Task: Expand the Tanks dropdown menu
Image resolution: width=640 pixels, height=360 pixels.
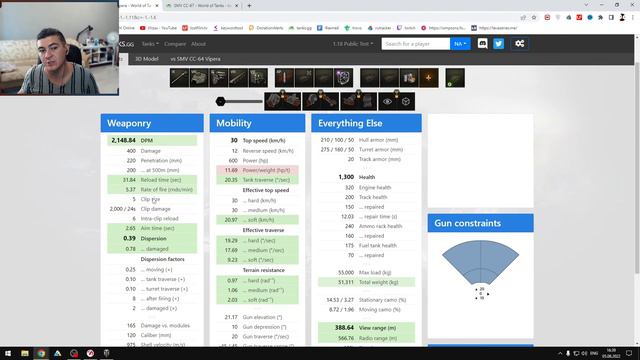Action: 150,44
